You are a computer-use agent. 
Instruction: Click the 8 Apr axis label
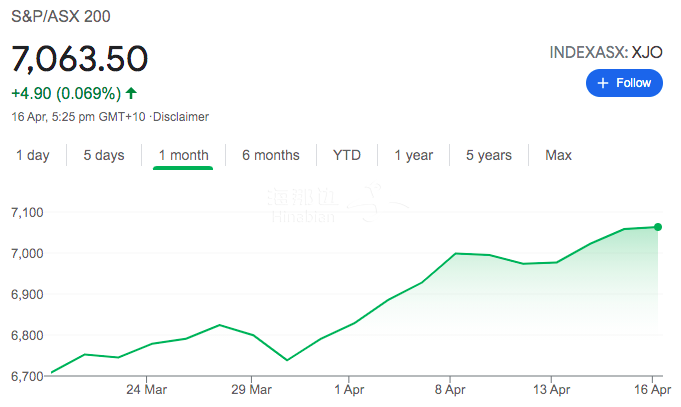coord(450,389)
